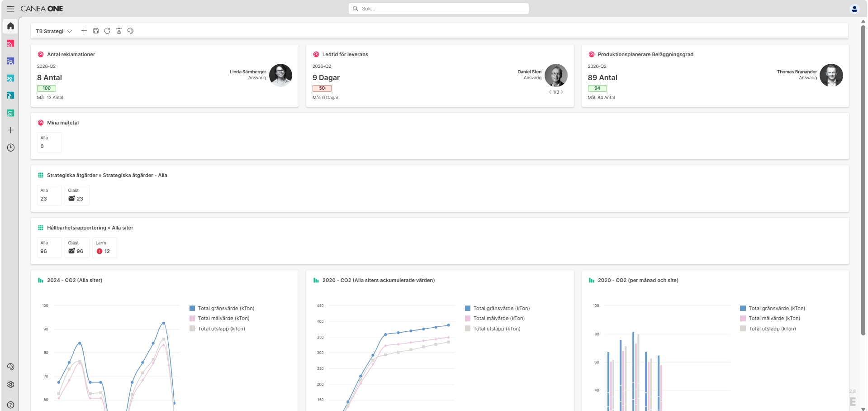The height and width of the screenshot is (411, 868).
Task: Open the red feed module in sidebar
Action: pyautogui.click(x=10, y=43)
